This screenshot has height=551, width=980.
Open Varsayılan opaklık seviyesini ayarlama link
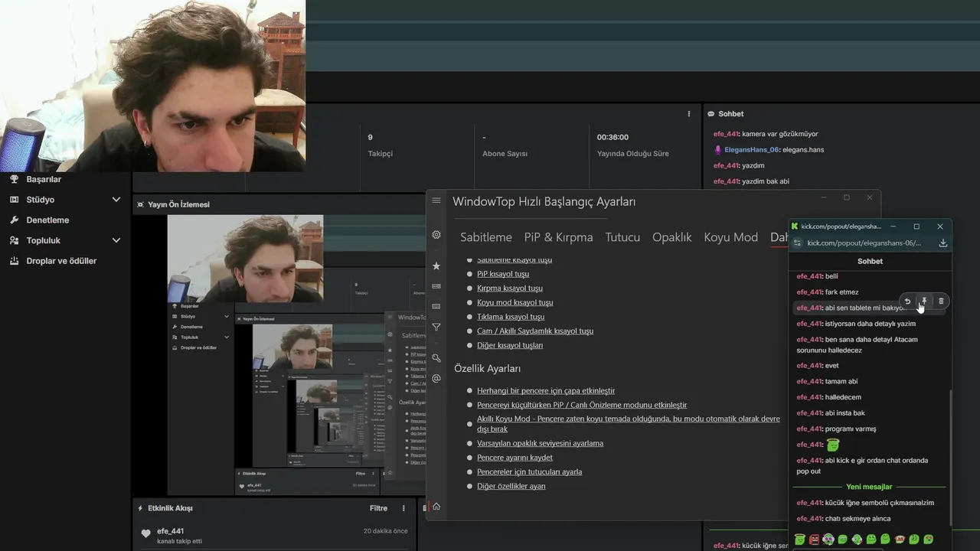(540, 443)
